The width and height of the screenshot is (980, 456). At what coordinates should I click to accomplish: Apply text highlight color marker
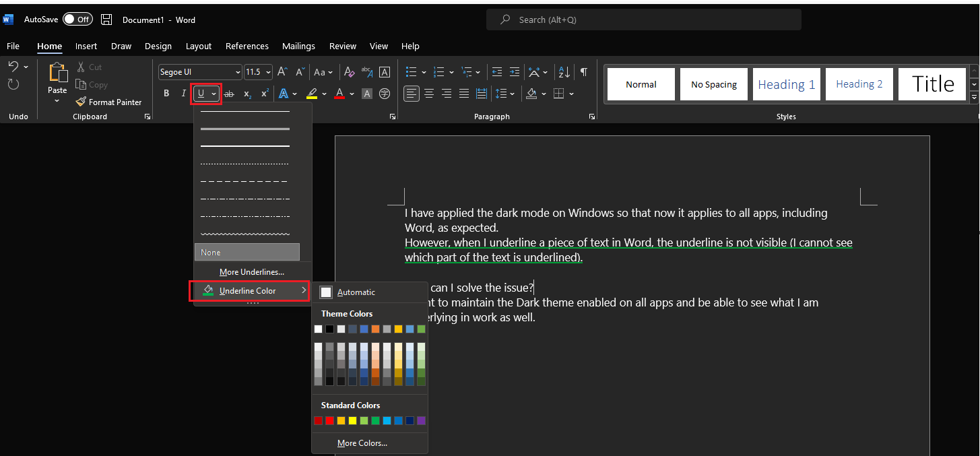(x=312, y=94)
